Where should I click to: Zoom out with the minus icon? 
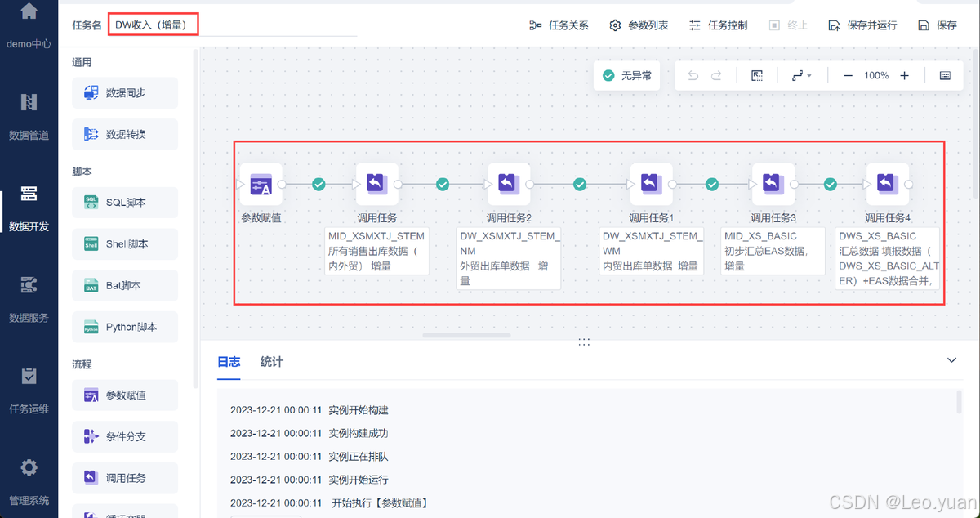(848, 75)
